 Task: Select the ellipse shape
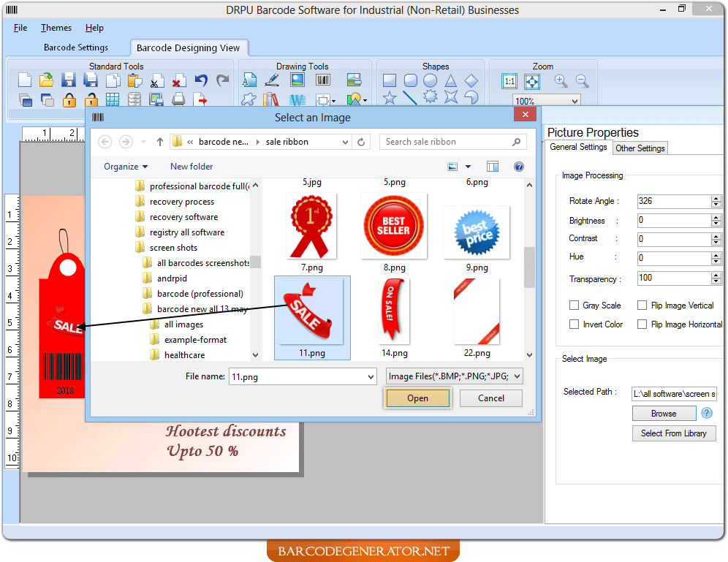point(431,80)
